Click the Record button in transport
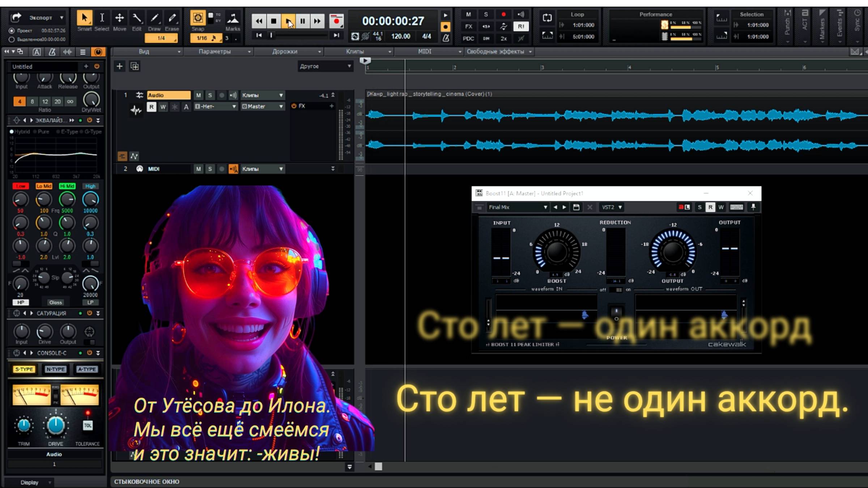The width and height of the screenshot is (868, 488). (x=336, y=21)
